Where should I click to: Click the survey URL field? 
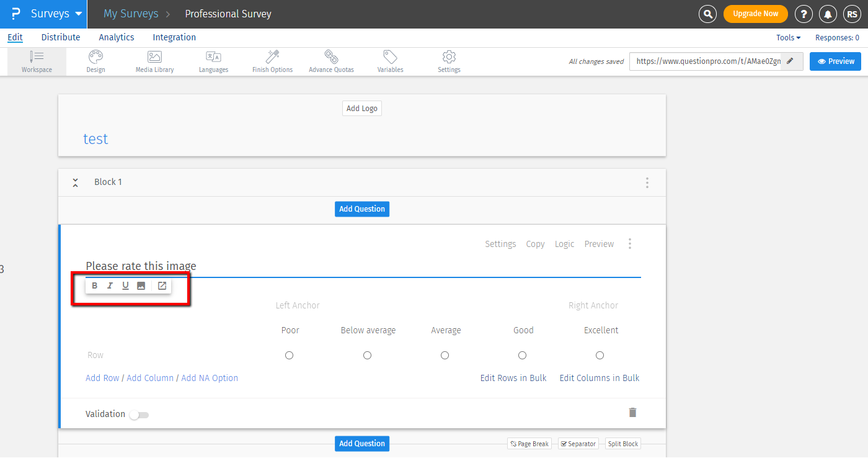click(x=707, y=61)
